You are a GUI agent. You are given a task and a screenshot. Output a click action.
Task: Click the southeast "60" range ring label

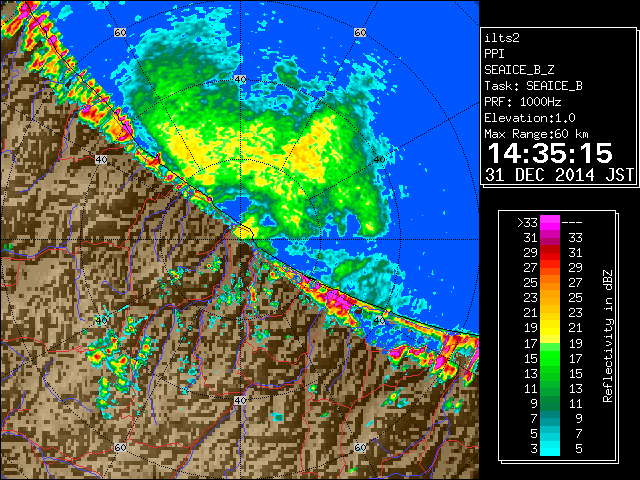(x=360, y=447)
